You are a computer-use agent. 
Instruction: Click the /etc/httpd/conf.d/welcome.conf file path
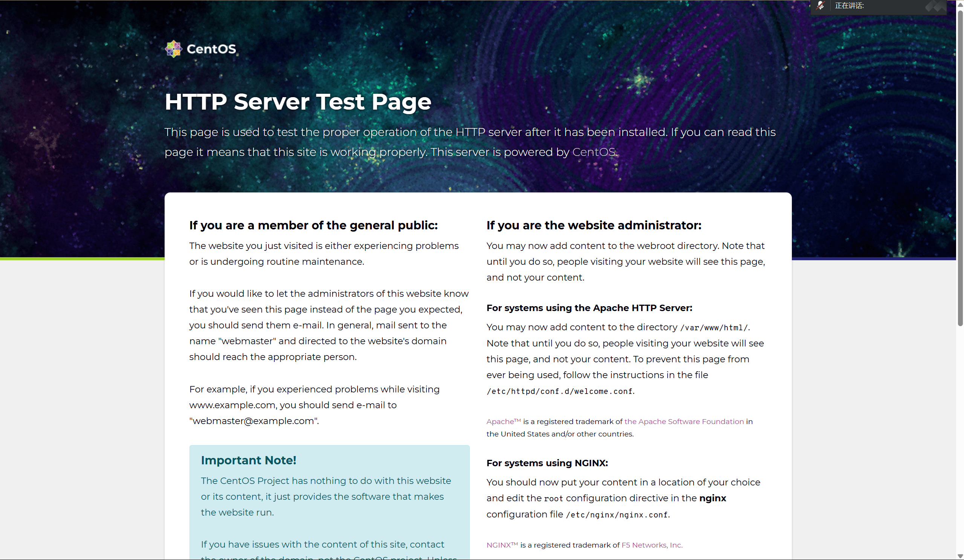(x=559, y=391)
